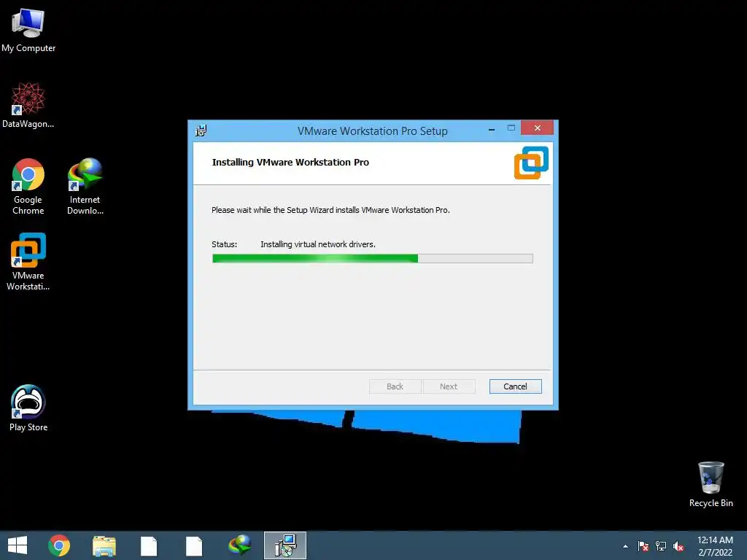Click the 'Installing VMware Workstation Pro' heading
This screenshot has height=560, width=747.
pos(290,163)
